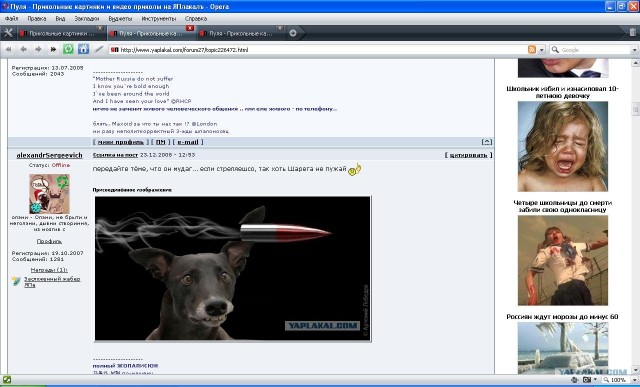The width and height of the screenshot is (640, 387).
Task: Click the 'мини профиль' link
Action: click(121, 142)
